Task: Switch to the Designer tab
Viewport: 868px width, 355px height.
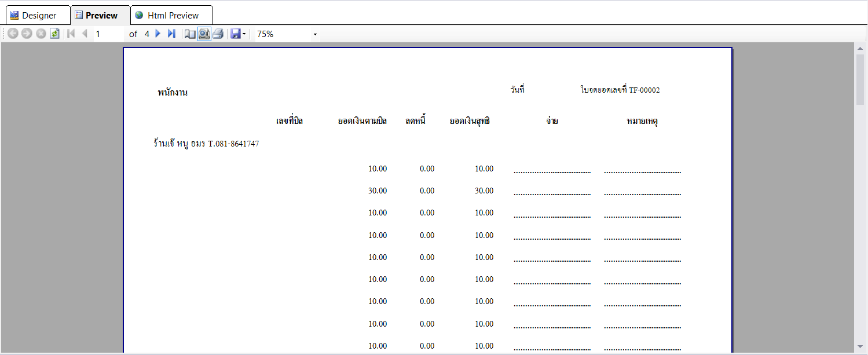Action: 34,16
